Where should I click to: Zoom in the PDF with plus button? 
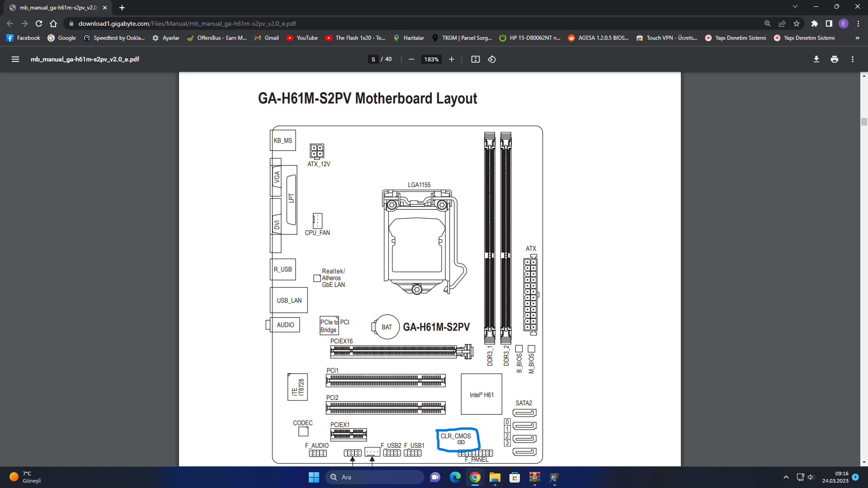tap(451, 59)
